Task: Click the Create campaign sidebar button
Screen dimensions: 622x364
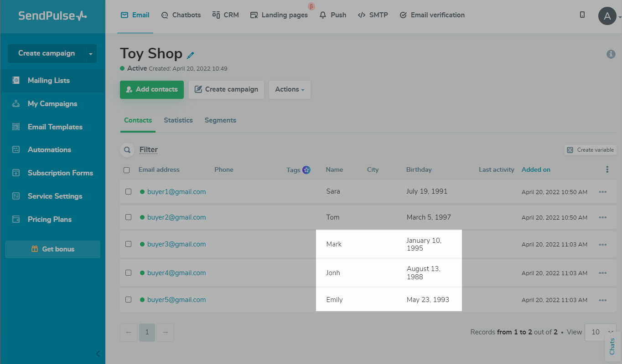Action: point(46,53)
